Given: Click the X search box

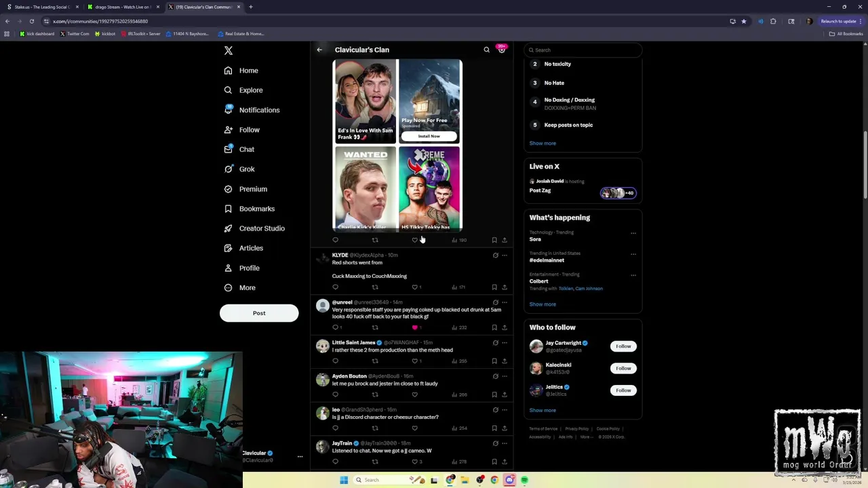Looking at the screenshot, I should point(583,50).
